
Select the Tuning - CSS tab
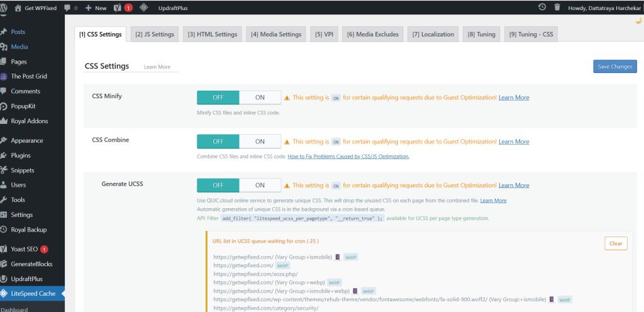click(x=531, y=35)
